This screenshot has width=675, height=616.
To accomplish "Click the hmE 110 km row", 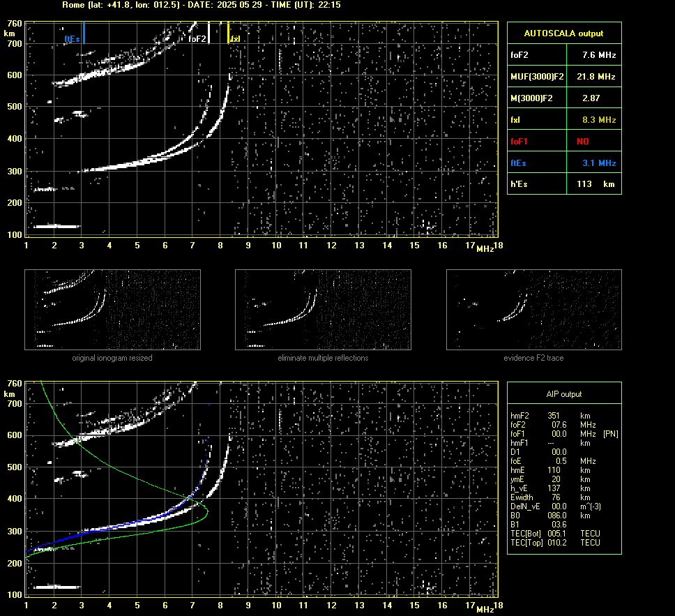I will pyautogui.click(x=549, y=470).
